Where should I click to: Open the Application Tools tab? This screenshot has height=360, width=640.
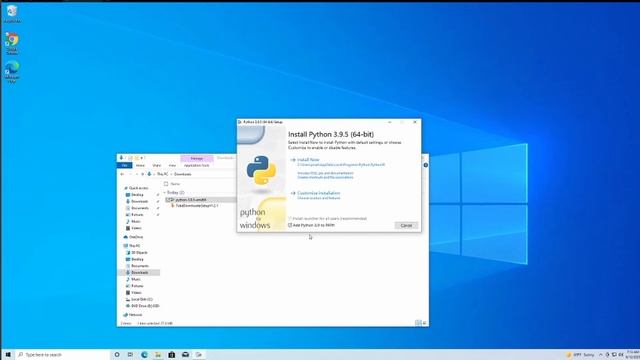[197, 165]
